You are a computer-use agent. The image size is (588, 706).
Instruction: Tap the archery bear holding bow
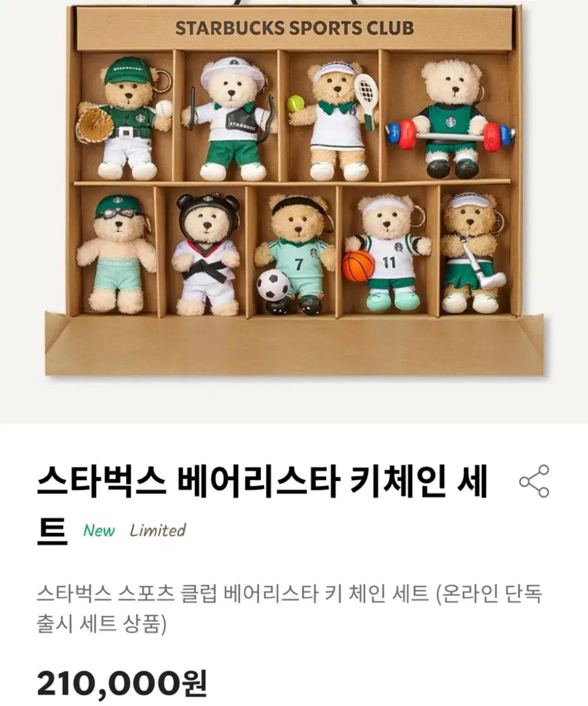229,119
